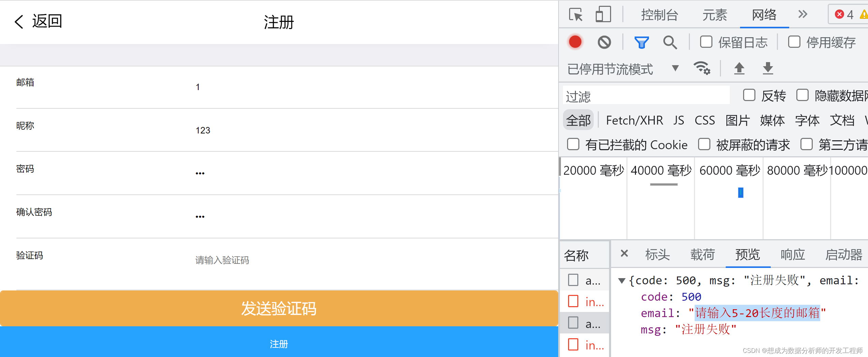This screenshot has width=868, height=357.
Task: Click the red error count badge
Action: coord(844,14)
